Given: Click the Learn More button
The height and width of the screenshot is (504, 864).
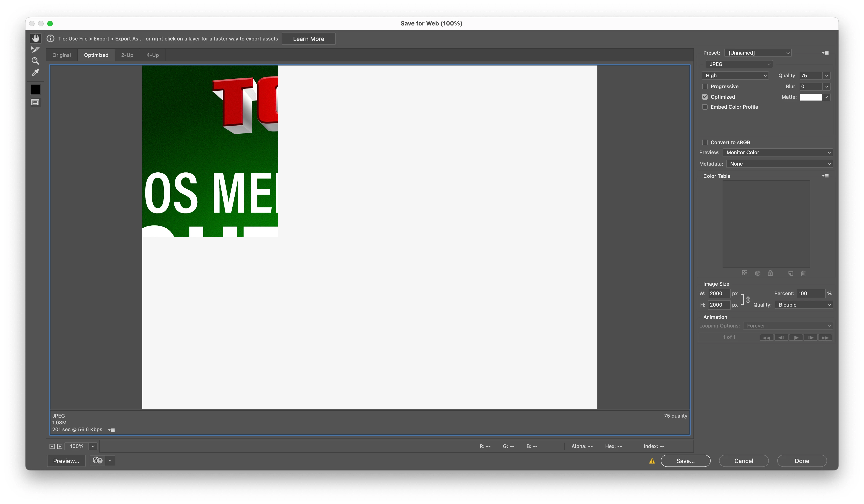Looking at the screenshot, I should pyautogui.click(x=308, y=39).
